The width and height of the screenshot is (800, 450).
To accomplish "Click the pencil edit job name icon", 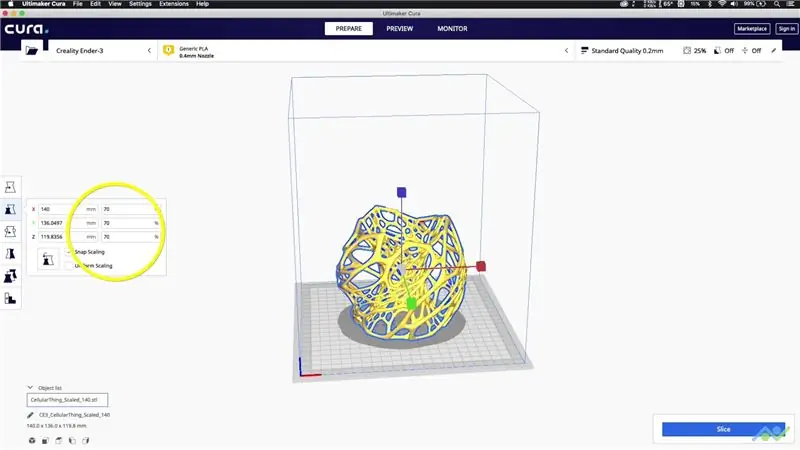I will point(30,415).
